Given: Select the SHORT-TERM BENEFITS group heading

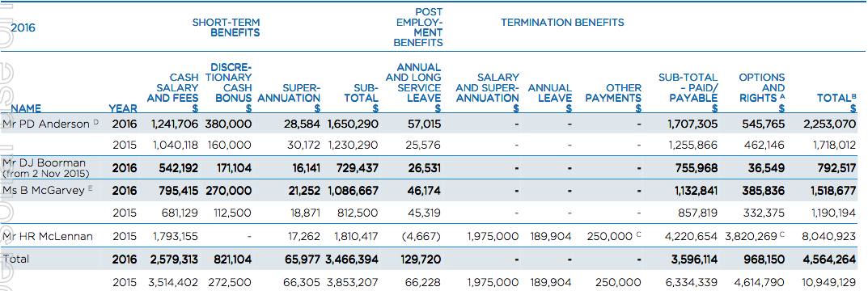Looking at the screenshot, I should pos(226,27).
